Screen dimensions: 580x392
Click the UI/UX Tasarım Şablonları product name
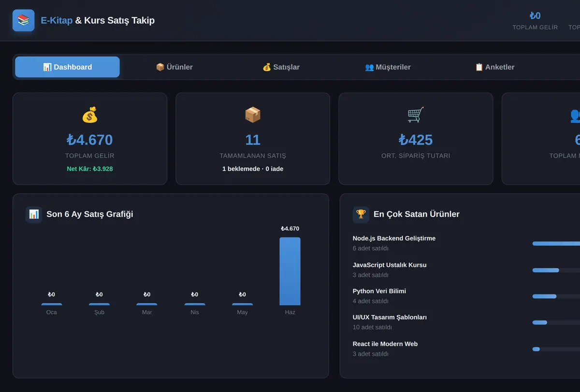click(x=390, y=317)
